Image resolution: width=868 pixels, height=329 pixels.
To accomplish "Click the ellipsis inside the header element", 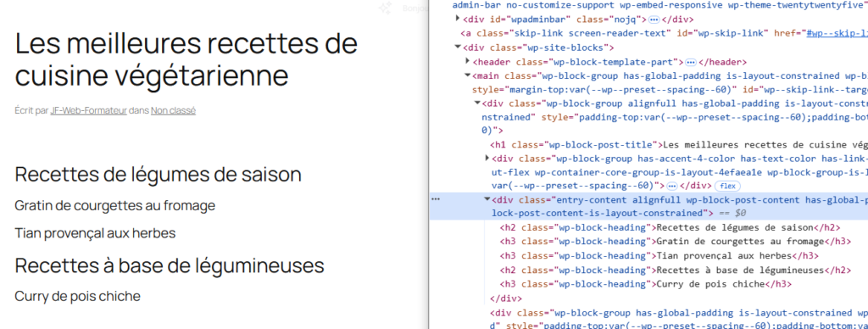I will coord(691,62).
